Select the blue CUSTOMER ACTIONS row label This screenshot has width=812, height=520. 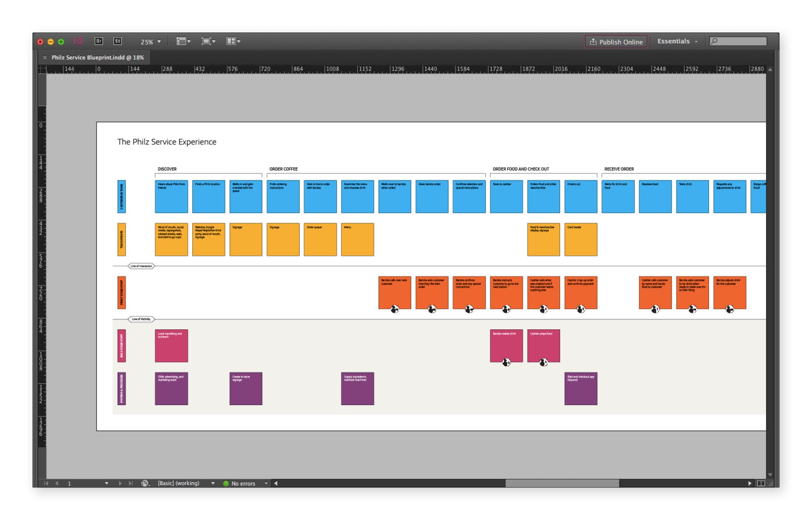[122, 197]
